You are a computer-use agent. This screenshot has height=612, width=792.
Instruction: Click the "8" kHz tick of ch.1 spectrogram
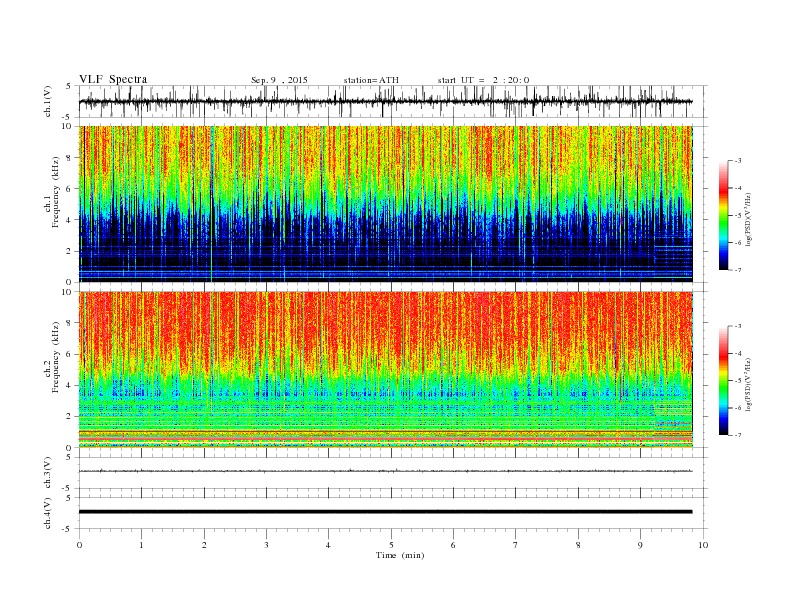[70, 158]
